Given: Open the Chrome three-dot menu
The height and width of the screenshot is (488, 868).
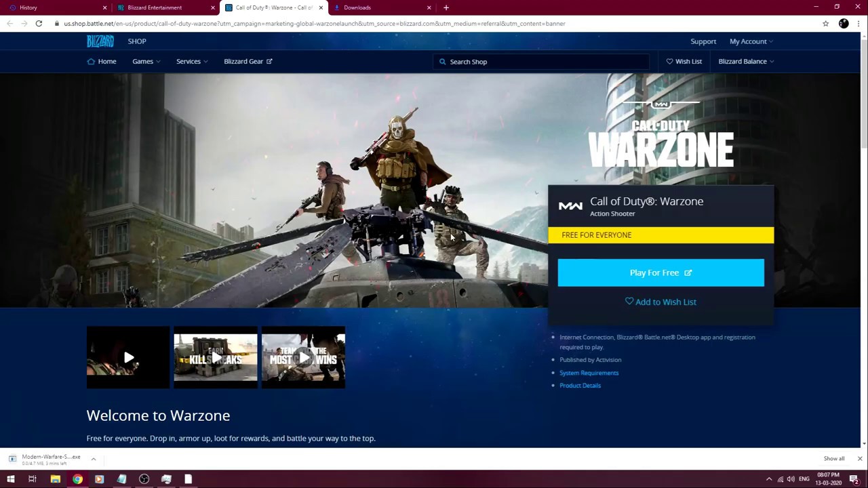Looking at the screenshot, I should tap(859, 24).
